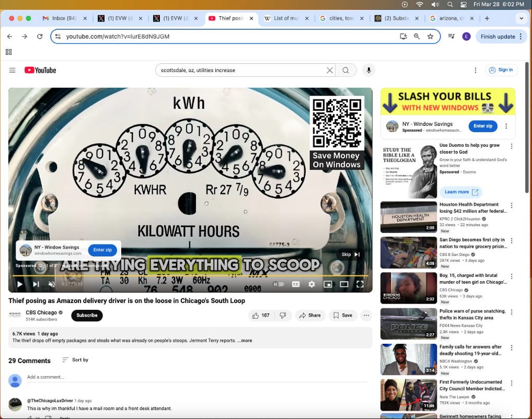Open the YouTube hamburger guide menu
The image size is (532, 419).
point(12,70)
